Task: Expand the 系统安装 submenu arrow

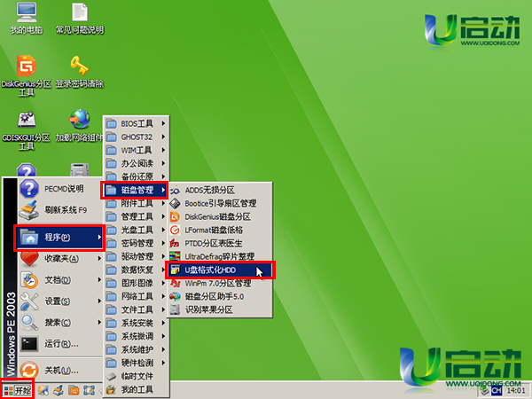Action: coord(163,323)
